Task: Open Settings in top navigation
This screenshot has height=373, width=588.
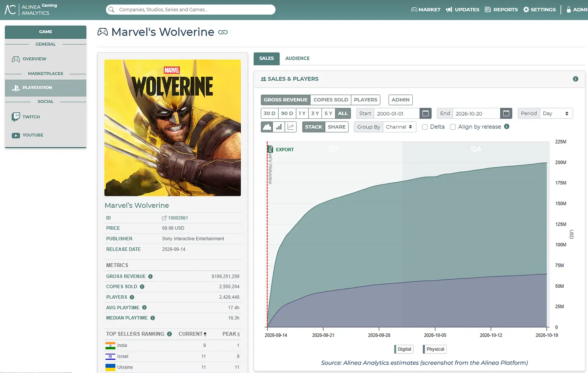Action: 540,9
